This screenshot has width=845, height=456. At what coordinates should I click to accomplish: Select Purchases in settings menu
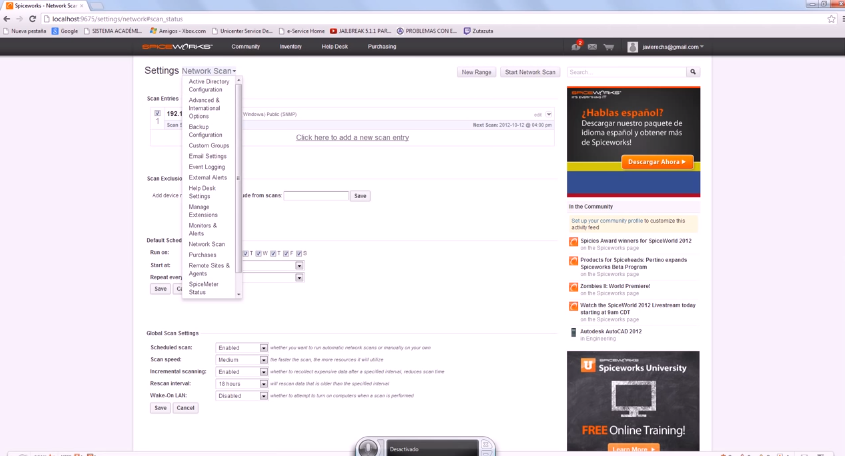pyautogui.click(x=203, y=255)
